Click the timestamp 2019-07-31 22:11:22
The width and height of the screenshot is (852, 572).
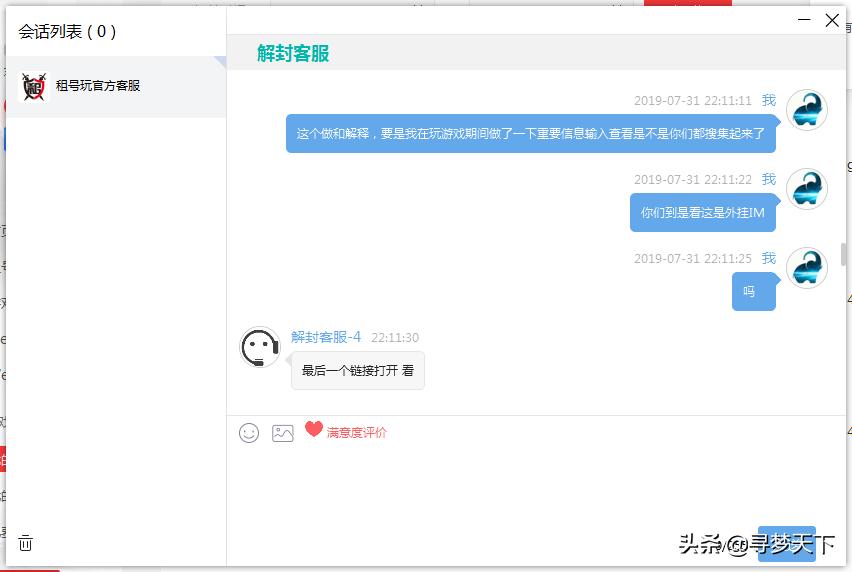click(x=692, y=179)
